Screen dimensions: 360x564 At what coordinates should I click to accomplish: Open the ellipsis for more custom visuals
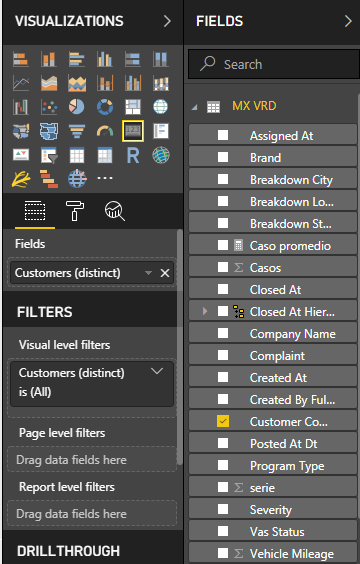click(x=105, y=178)
